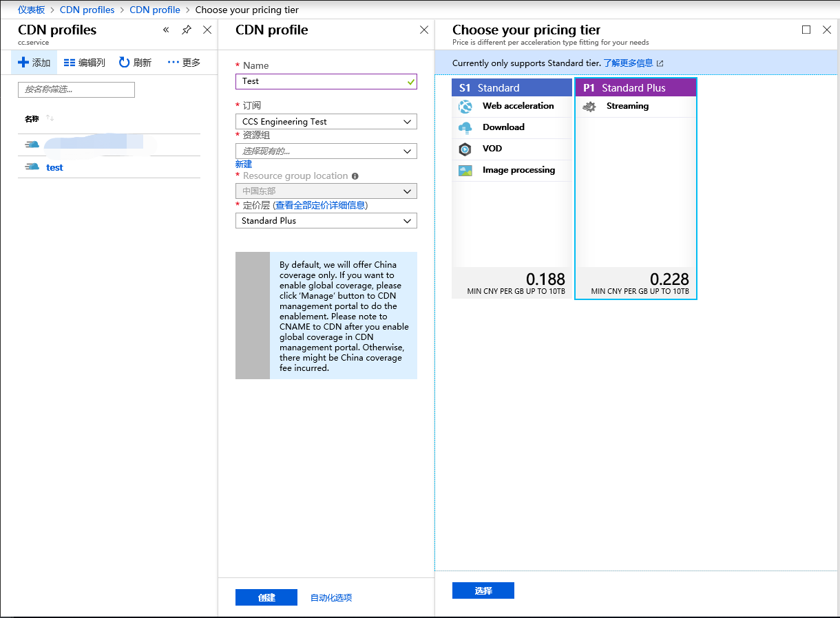Click the VOD icon
Image resolution: width=840 pixels, height=618 pixels.
pyautogui.click(x=465, y=149)
